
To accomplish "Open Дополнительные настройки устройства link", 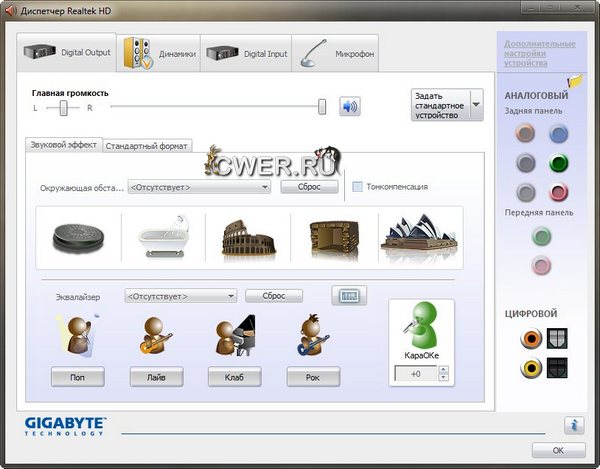I will pyautogui.click(x=540, y=53).
